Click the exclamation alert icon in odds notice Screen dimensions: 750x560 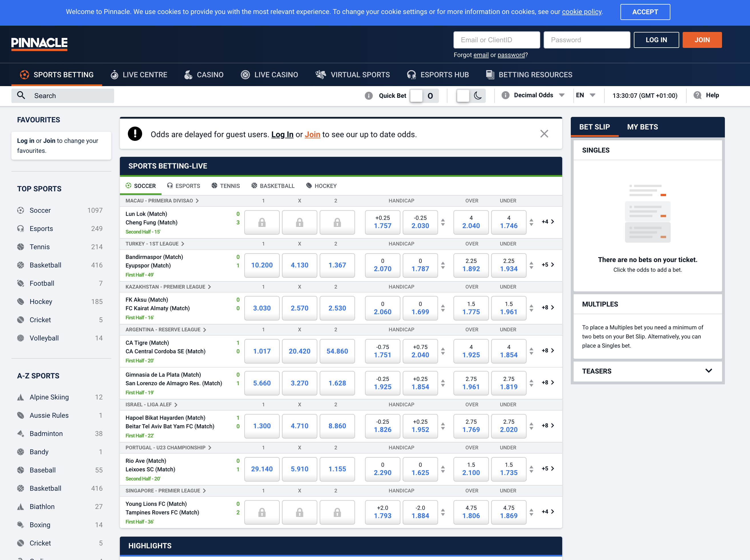click(135, 134)
